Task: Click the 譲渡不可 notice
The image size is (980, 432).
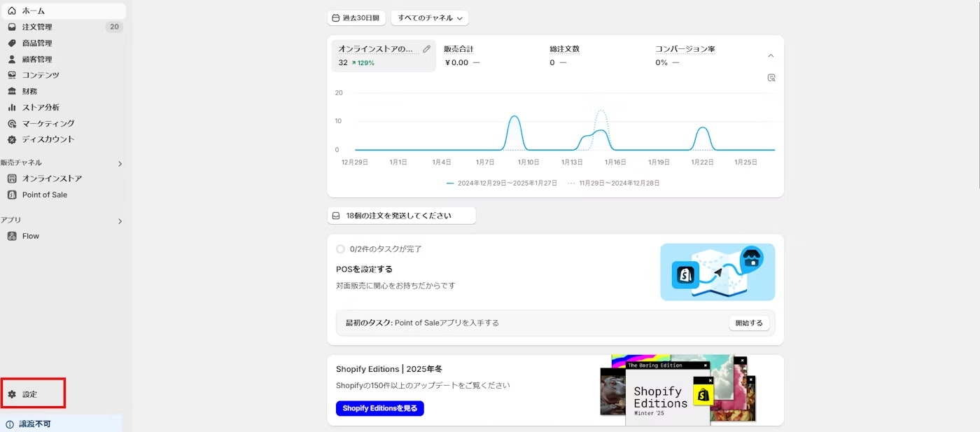Action: click(62, 424)
